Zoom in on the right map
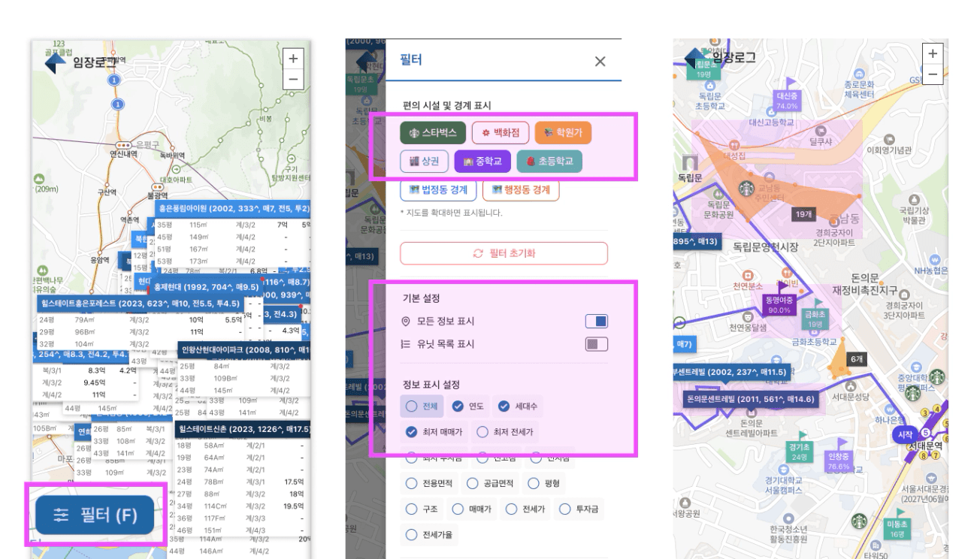The image size is (980, 559). (933, 54)
